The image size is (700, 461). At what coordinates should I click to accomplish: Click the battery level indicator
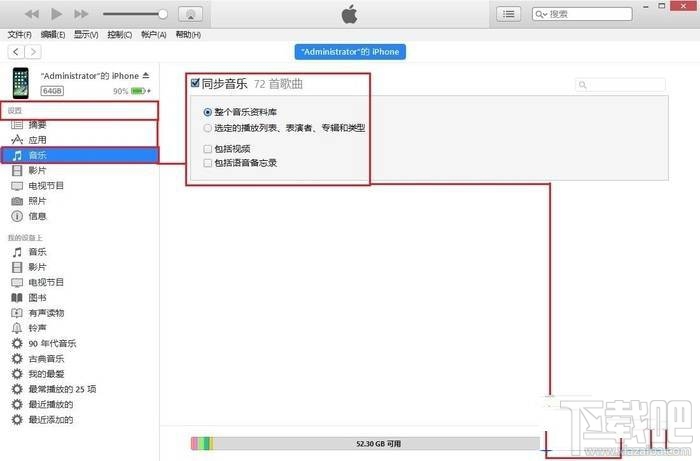[x=139, y=91]
